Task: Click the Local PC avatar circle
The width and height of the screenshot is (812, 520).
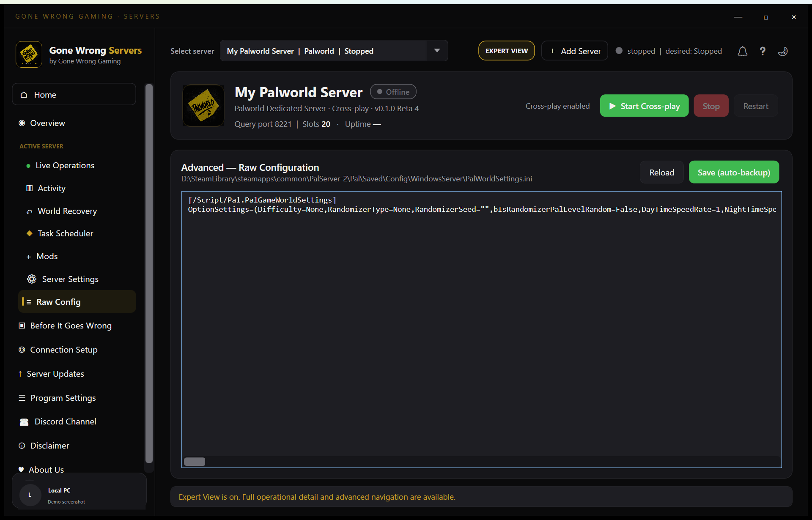Action: (x=30, y=495)
